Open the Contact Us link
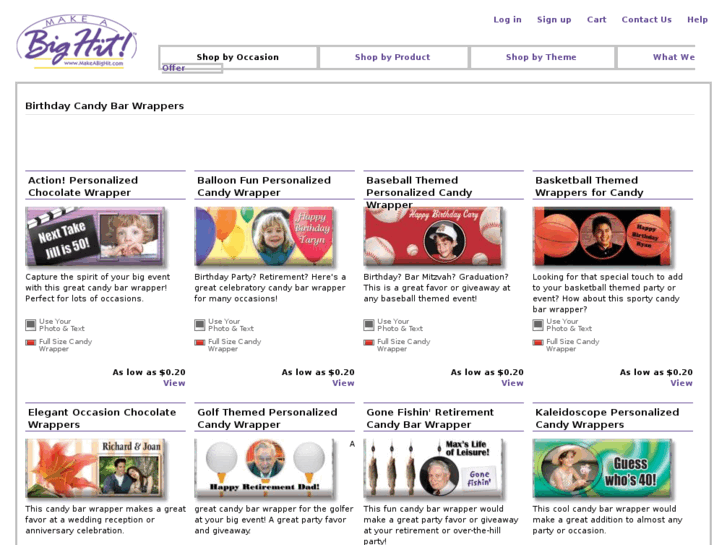This screenshot has height=545, width=727. pyautogui.click(x=646, y=19)
